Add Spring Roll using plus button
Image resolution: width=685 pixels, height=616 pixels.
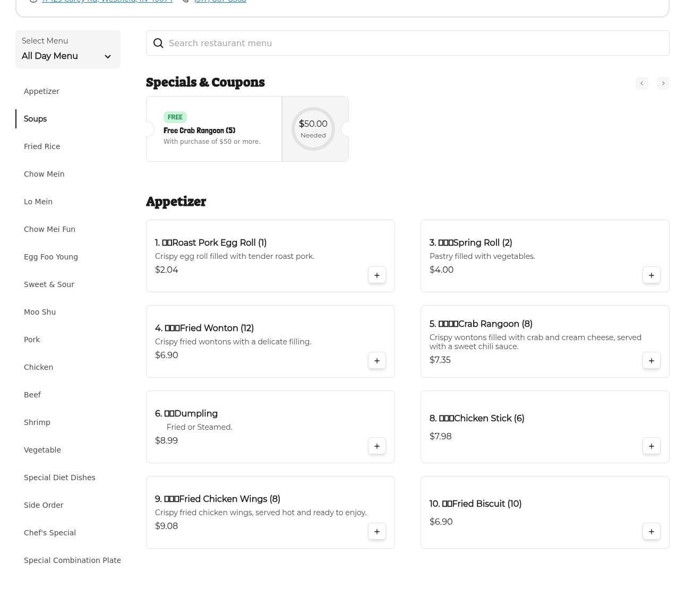[x=651, y=275]
